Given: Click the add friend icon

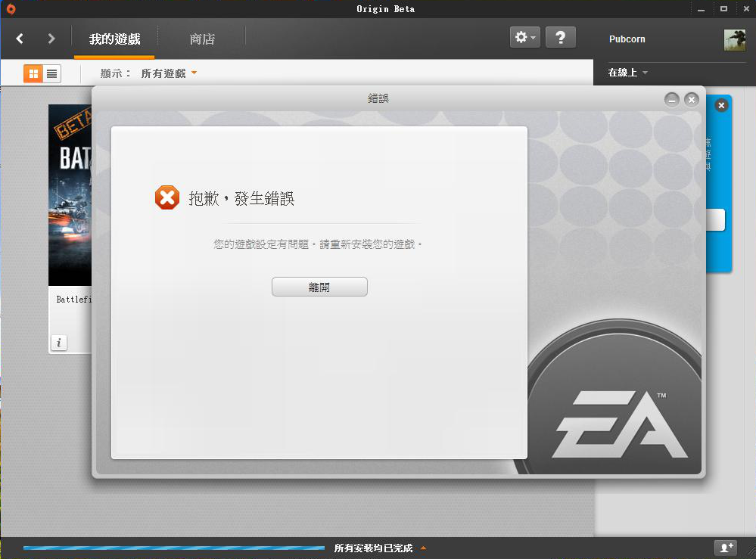Looking at the screenshot, I should (x=726, y=548).
